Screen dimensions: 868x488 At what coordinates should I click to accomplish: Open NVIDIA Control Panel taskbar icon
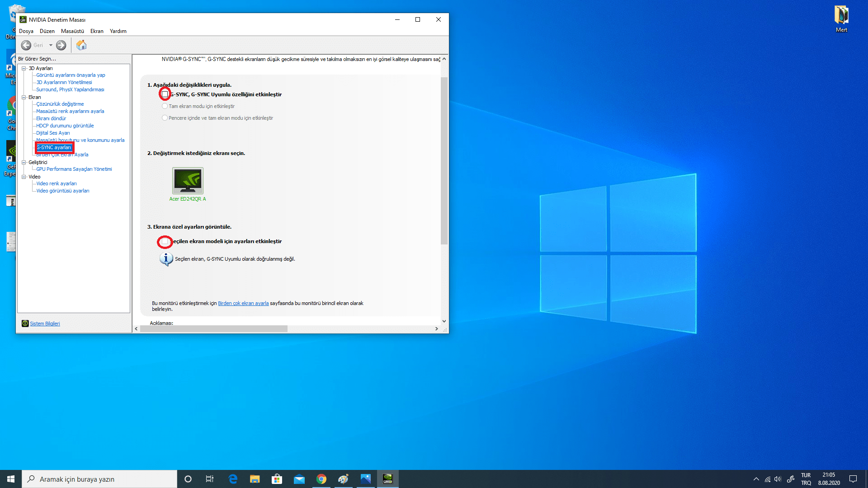[387, 479]
